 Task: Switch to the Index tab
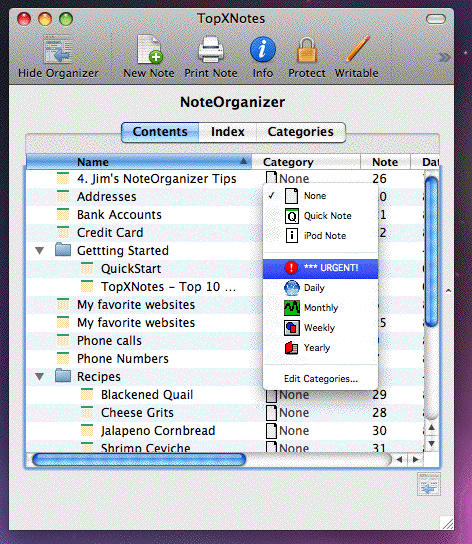(x=228, y=132)
